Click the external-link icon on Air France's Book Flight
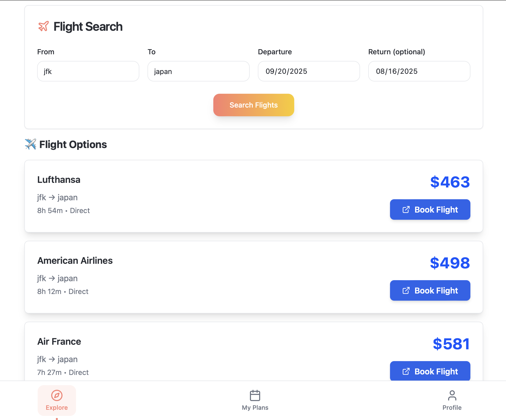506x420 pixels. (406, 371)
